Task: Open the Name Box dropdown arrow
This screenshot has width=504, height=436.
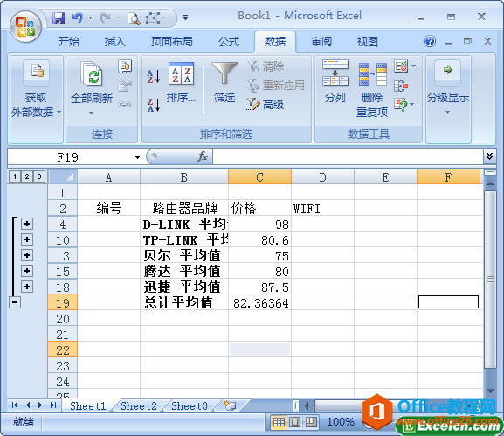Action: coord(137,157)
